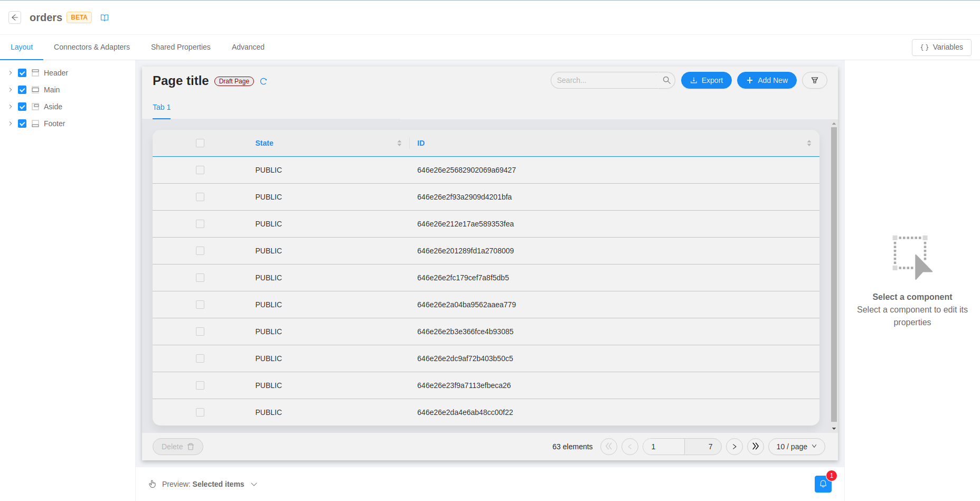
Task: Click the Export button
Action: (x=706, y=80)
